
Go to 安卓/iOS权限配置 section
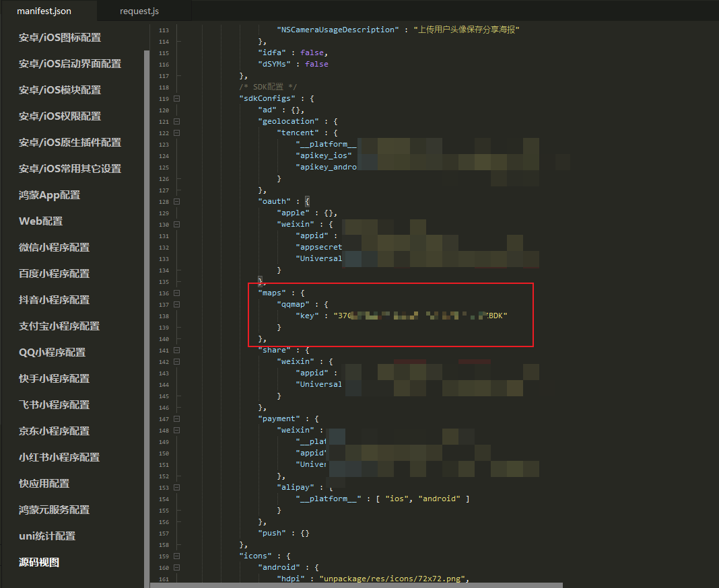[x=60, y=116]
